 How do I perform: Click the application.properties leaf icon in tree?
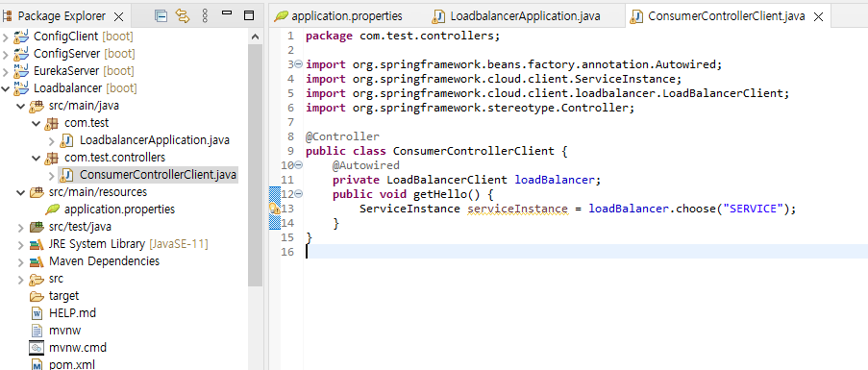pyautogui.click(x=53, y=210)
